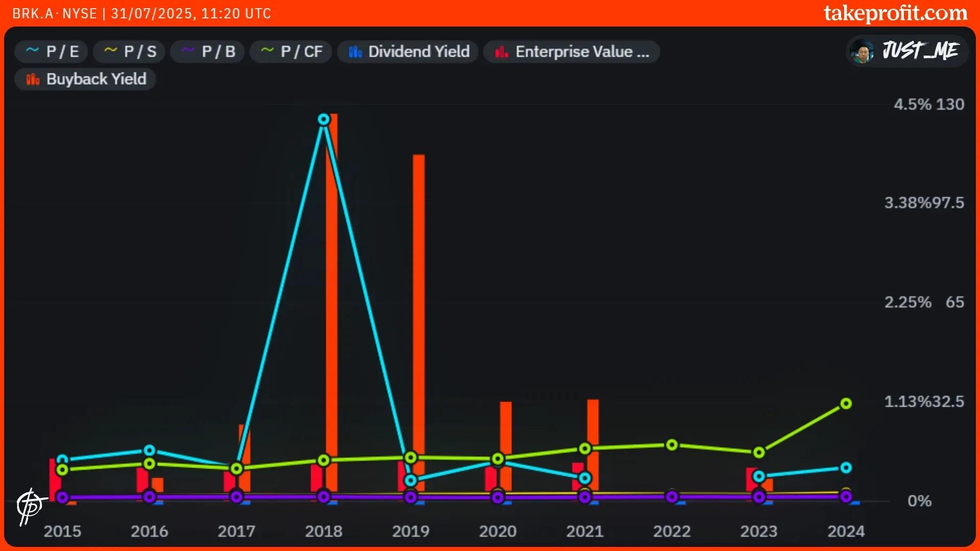Click the green P/CF line icon in legend
Screen dimensions: 980x551
tap(267, 51)
